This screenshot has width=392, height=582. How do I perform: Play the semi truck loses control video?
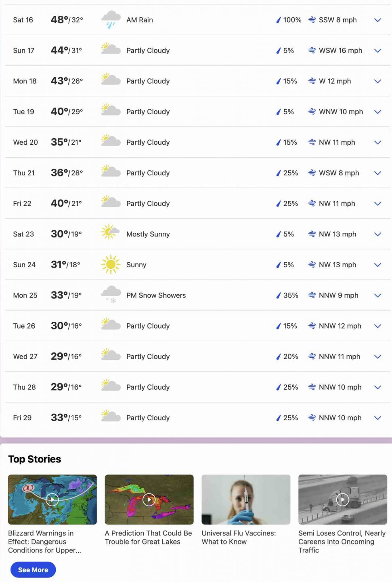click(x=342, y=500)
